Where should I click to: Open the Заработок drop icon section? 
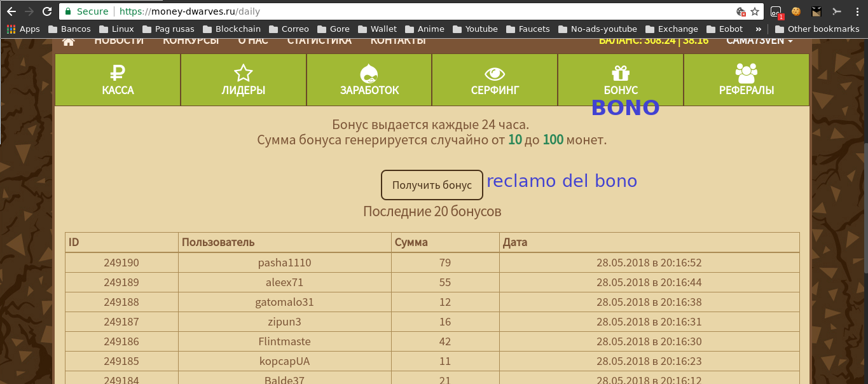click(x=369, y=79)
